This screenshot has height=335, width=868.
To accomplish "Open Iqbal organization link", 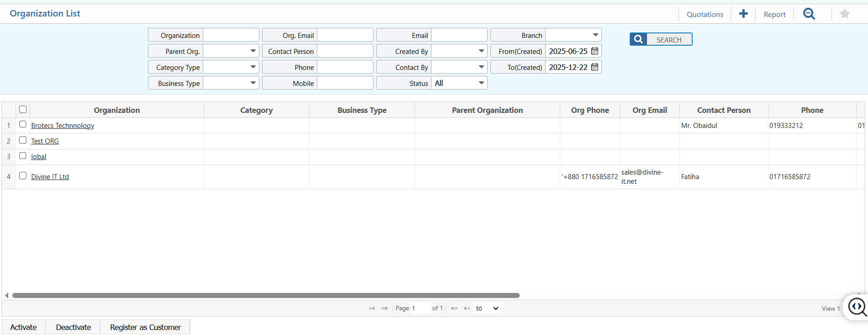I will click(x=38, y=157).
